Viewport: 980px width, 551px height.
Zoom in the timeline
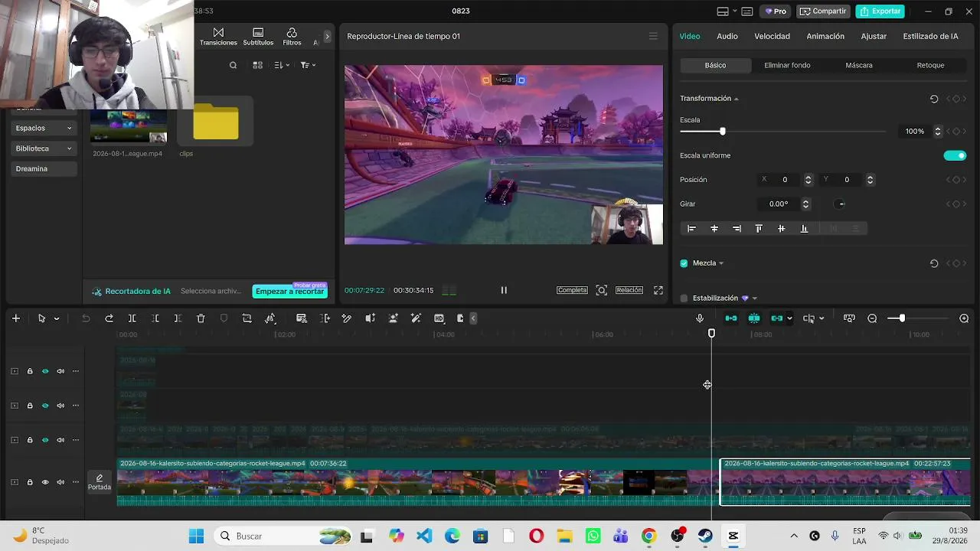tap(964, 318)
